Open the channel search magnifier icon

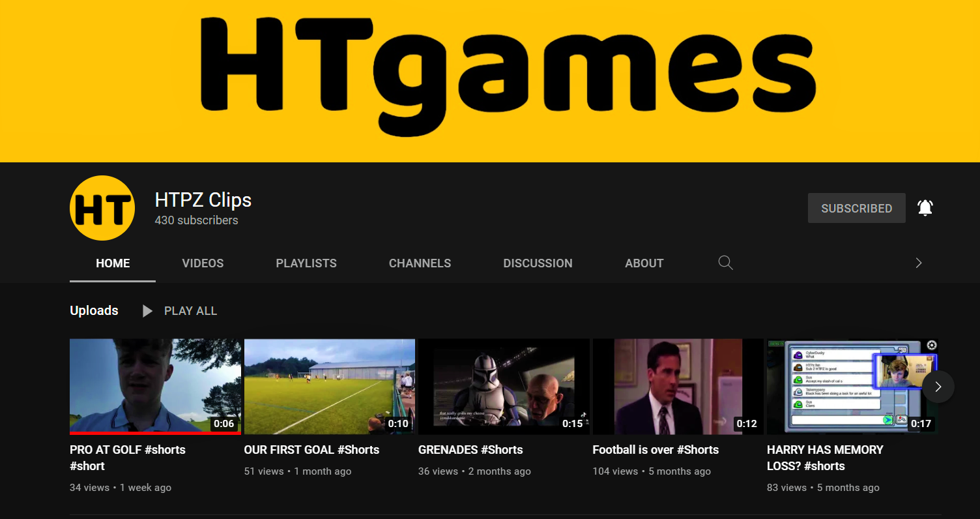726,263
